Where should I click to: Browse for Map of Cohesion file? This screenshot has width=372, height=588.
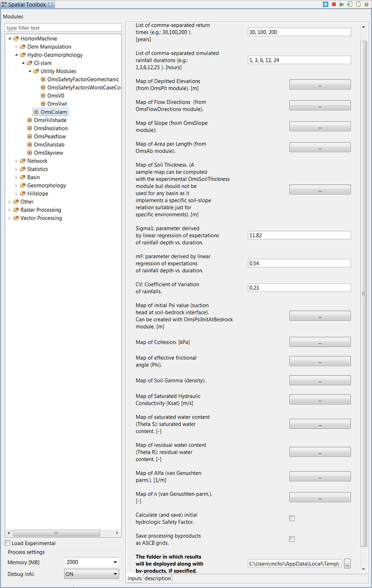coord(320,342)
